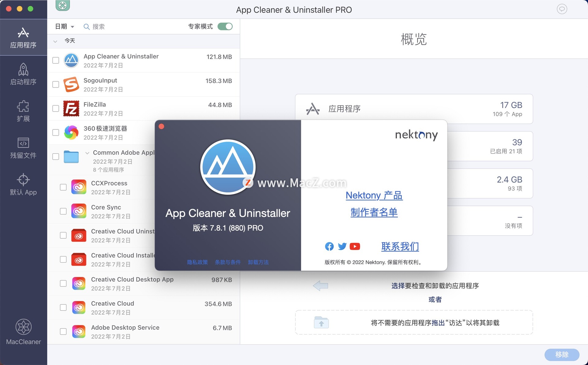Click the help lifebuoy icon in the title bar
Image resolution: width=588 pixels, height=365 pixels.
63,6
